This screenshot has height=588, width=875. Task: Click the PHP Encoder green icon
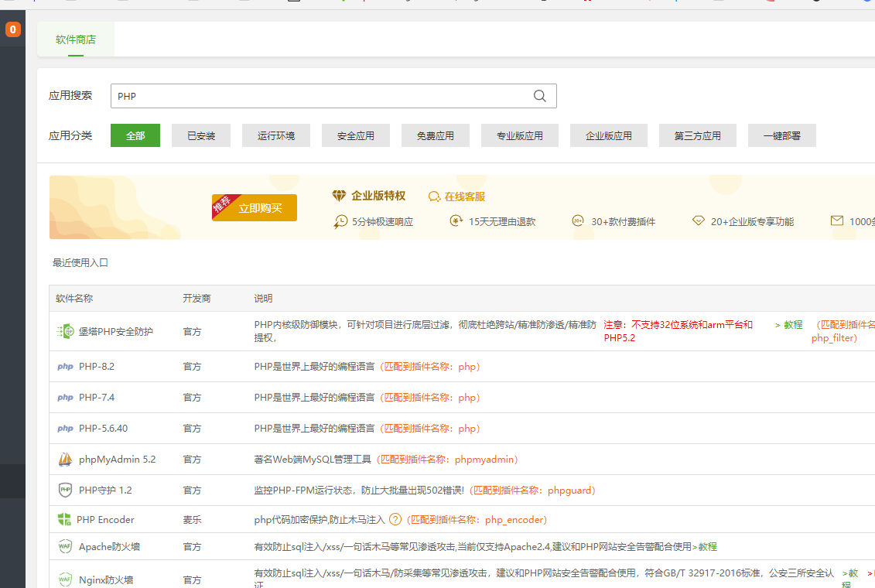tap(64, 519)
